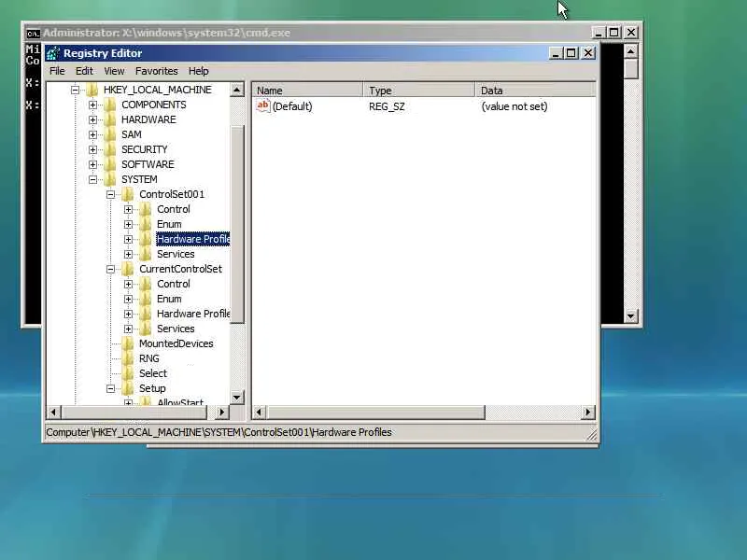This screenshot has width=747, height=560.
Task: Expand Services under CurrentControlSet
Action: point(128,329)
